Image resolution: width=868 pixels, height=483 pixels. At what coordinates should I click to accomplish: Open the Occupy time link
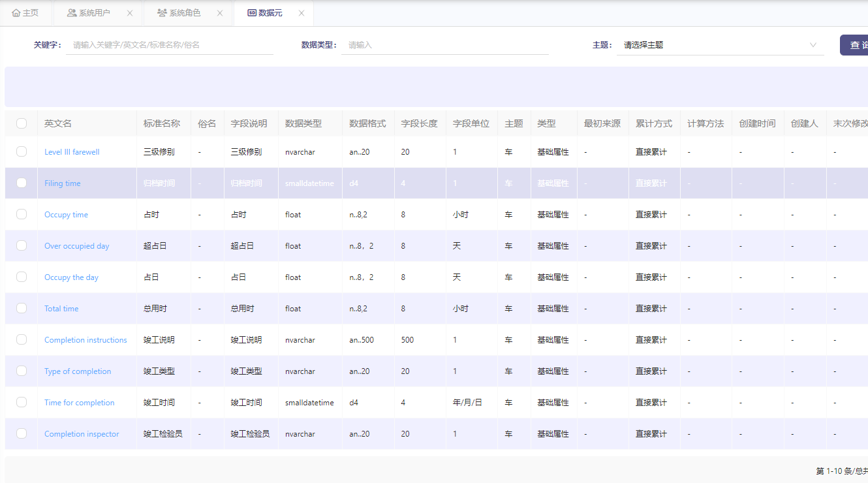[66, 215]
